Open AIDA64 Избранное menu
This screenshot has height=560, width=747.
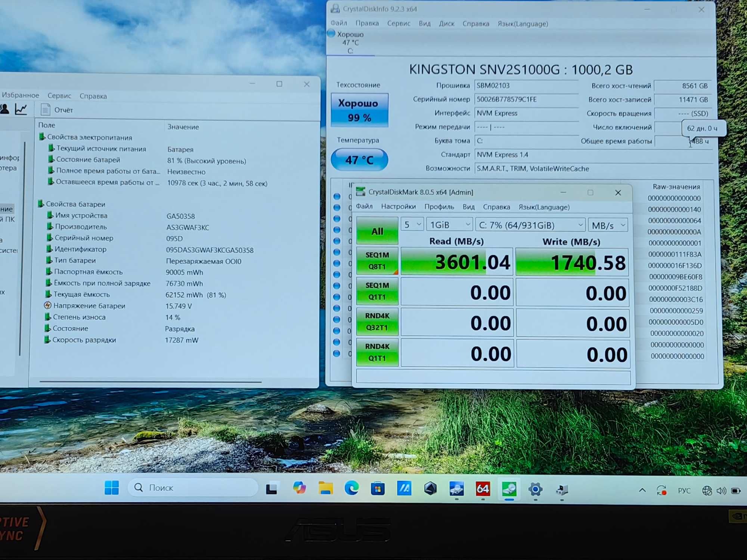click(x=20, y=95)
